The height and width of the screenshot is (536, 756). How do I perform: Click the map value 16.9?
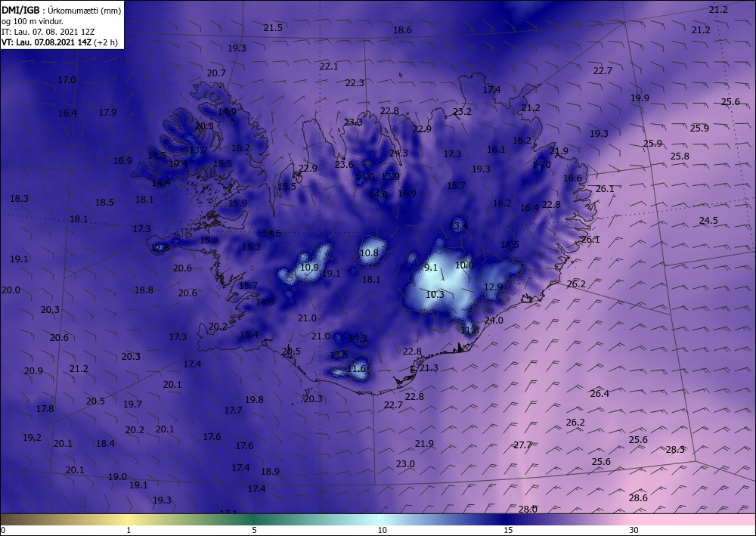click(x=122, y=160)
